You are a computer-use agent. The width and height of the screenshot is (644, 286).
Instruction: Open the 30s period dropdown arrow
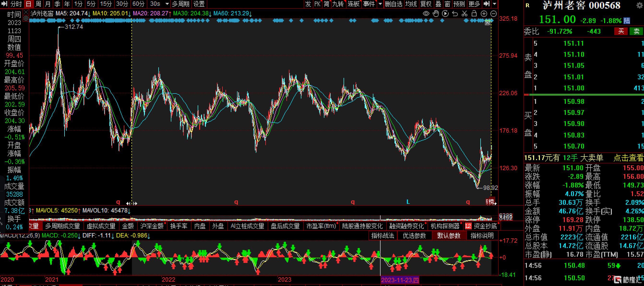(167, 4)
